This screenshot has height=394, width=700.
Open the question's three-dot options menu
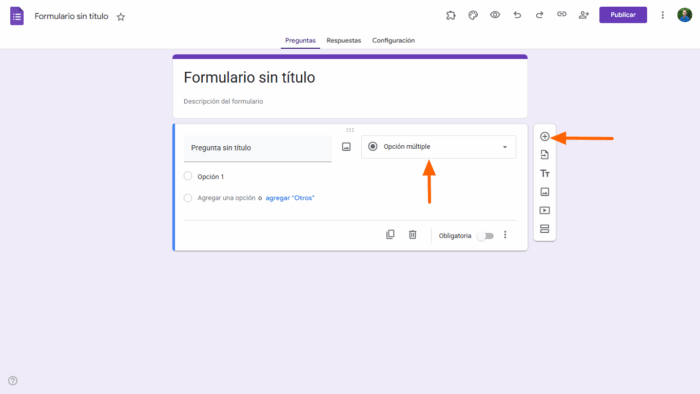[505, 235]
